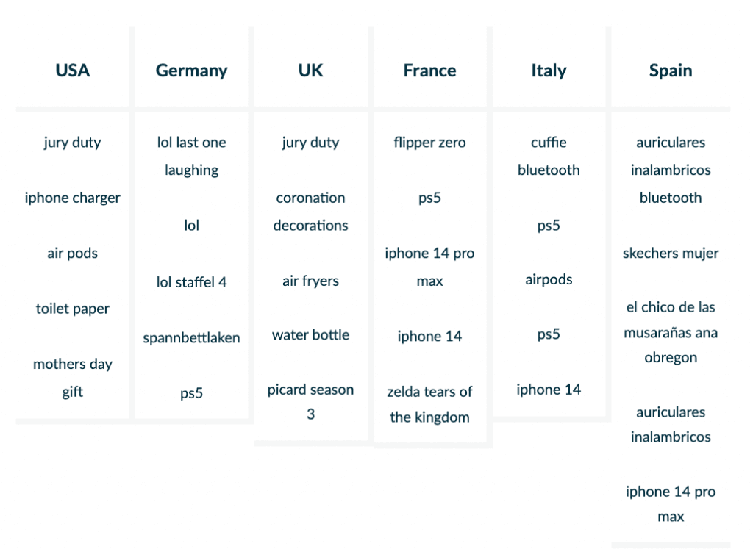
Task: Select the France column header
Action: 429,71
